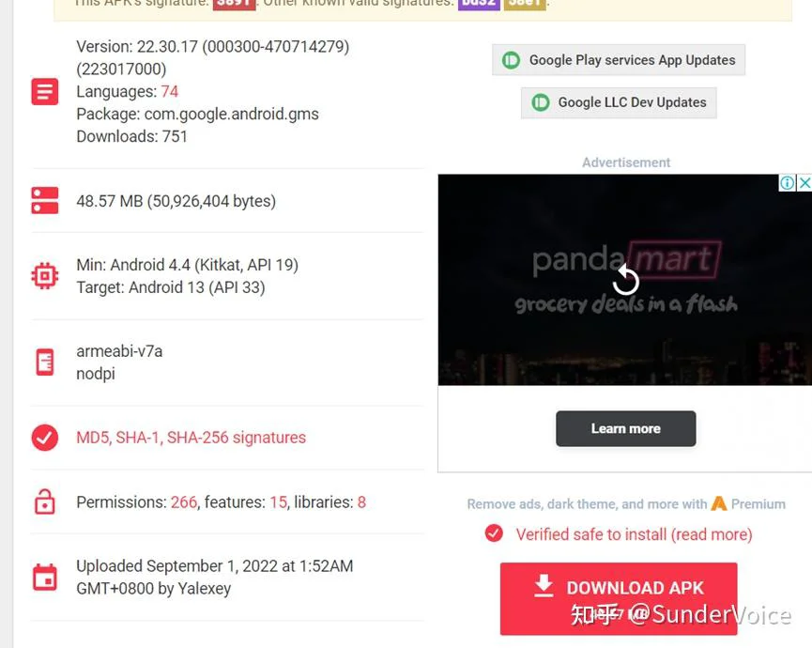The image size is (812, 648).
Task: Open Remove ads with Premium link
Action: [x=625, y=504]
